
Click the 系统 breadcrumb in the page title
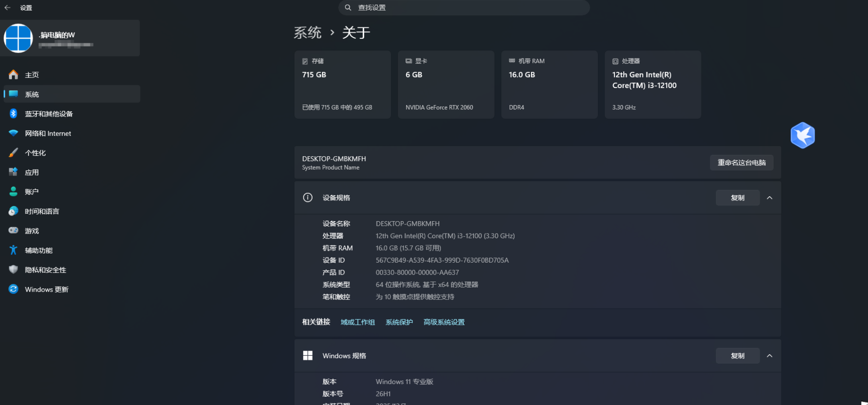point(307,33)
